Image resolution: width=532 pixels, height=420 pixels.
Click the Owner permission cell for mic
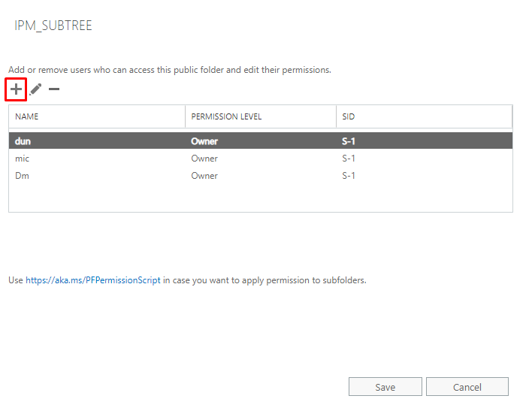(x=204, y=159)
